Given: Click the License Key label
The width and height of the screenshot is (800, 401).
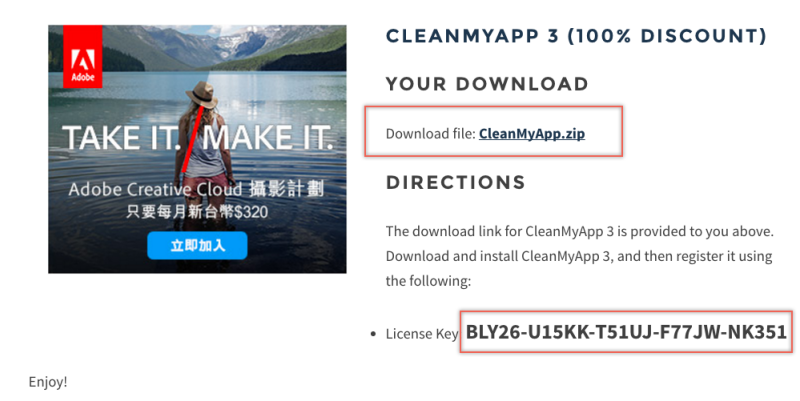Looking at the screenshot, I should click(x=422, y=334).
